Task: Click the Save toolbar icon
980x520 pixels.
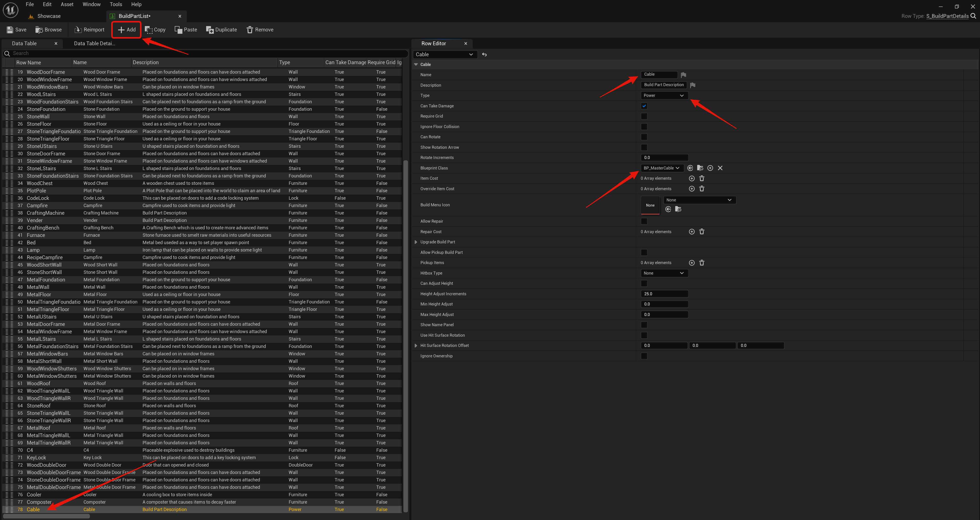Action: pyautogui.click(x=10, y=30)
